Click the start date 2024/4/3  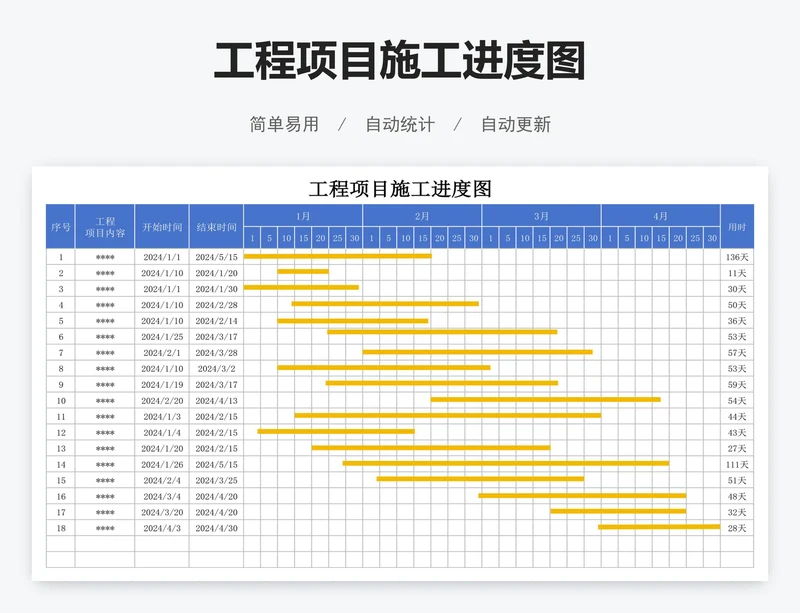click(162, 528)
